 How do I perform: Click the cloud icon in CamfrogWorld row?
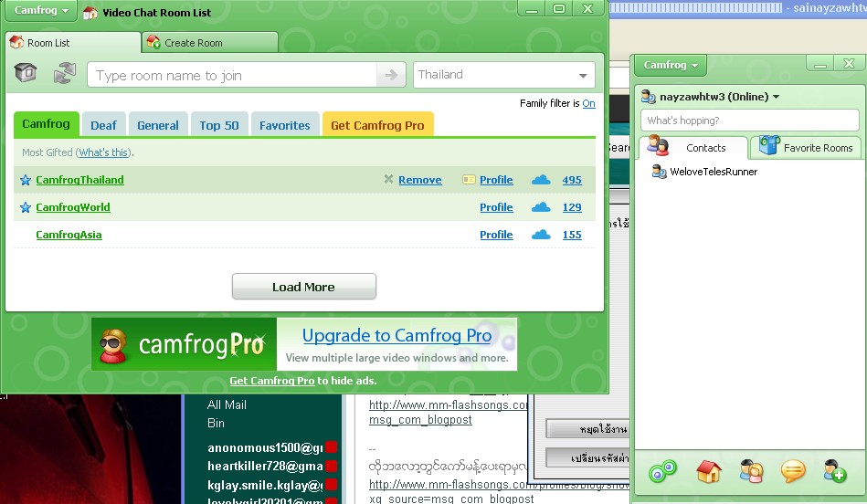click(541, 207)
